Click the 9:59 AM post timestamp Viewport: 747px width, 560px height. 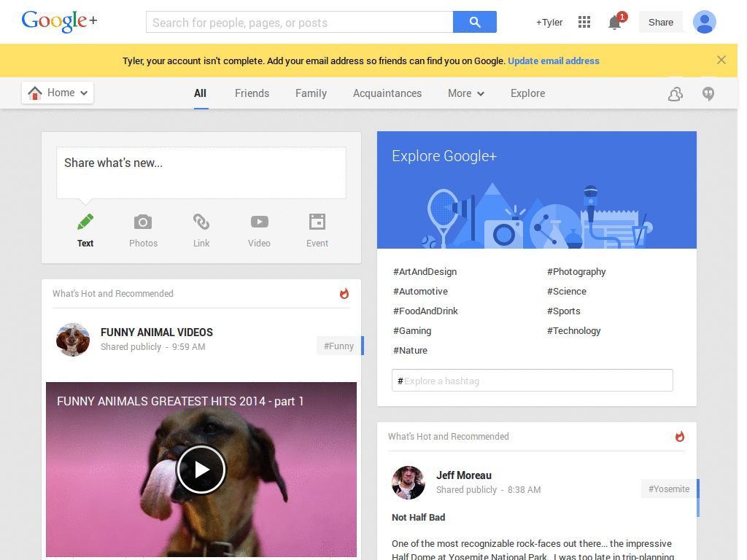(x=189, y=346)
